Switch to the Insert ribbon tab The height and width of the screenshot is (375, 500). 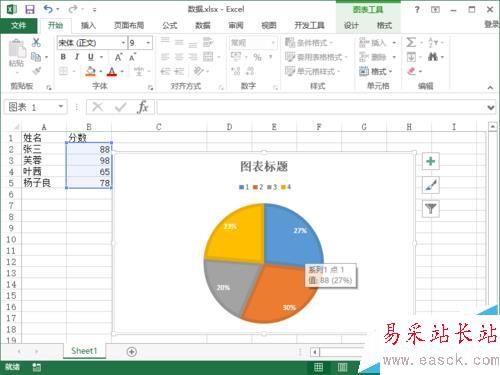click(x=88, y=25)
